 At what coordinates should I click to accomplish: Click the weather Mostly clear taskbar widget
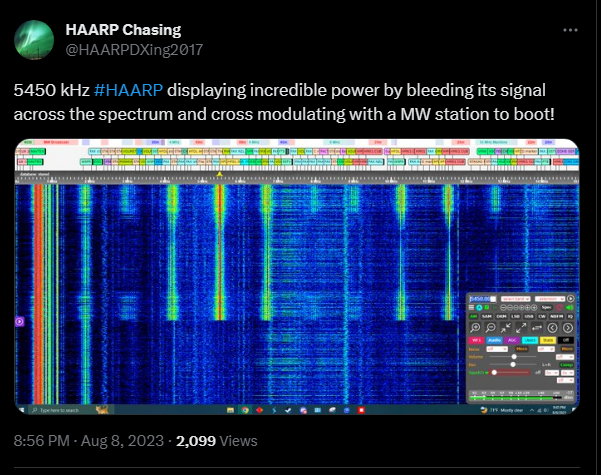502,410
